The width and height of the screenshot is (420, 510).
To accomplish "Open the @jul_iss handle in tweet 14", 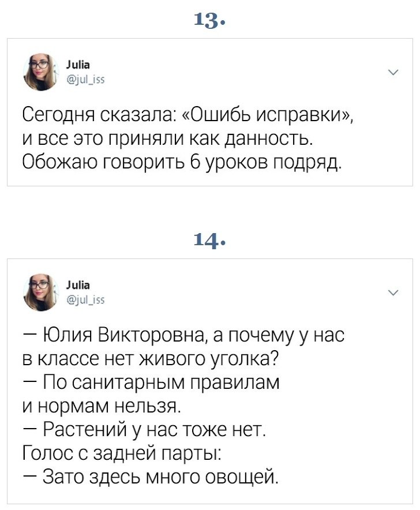I will point(85,300).
